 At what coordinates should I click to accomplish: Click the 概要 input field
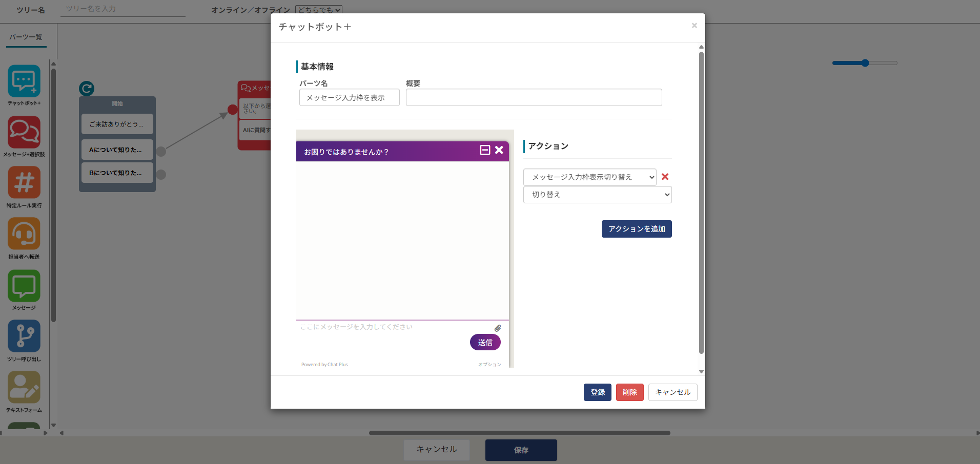534,97
